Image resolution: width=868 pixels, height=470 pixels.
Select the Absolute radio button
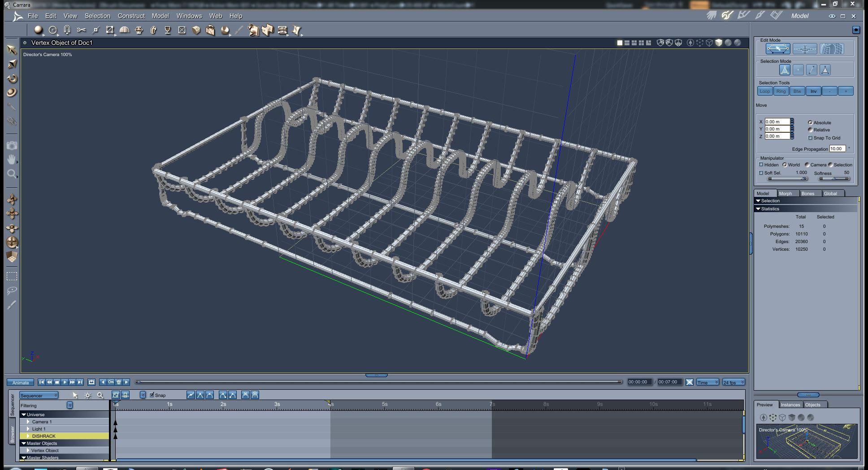[x=810, y=122]
